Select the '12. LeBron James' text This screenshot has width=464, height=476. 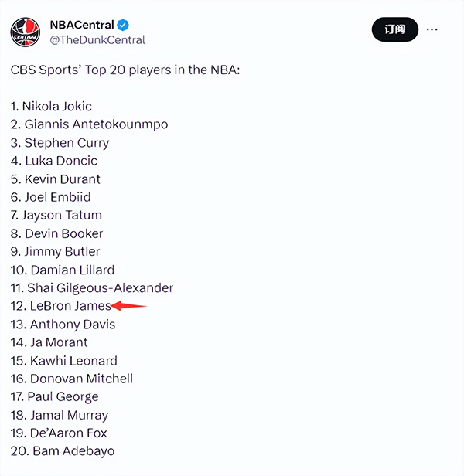coord(61,306)
